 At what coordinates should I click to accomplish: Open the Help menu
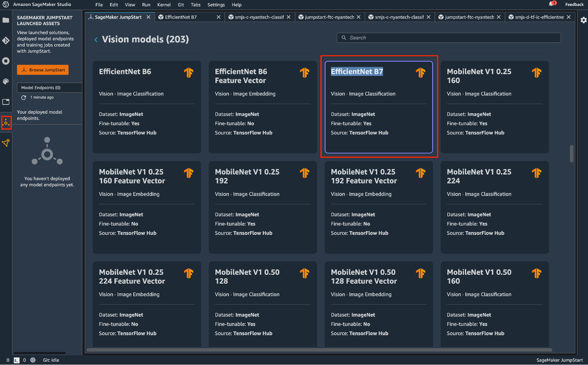[237, 5]
